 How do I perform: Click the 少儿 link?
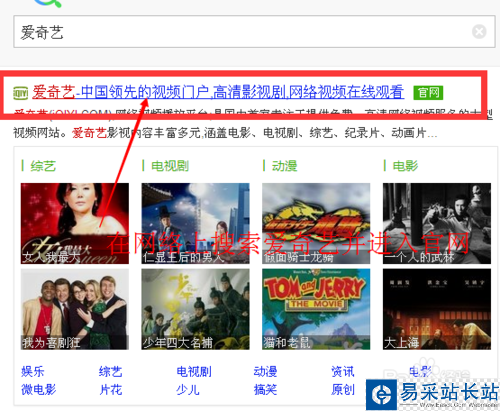coord(188,389)
